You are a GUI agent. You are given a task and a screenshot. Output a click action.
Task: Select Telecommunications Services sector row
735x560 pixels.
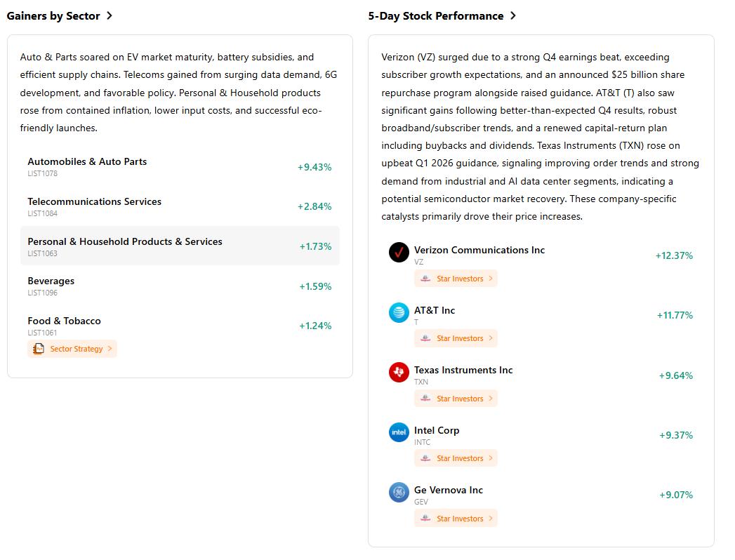(x=179, y=206)
